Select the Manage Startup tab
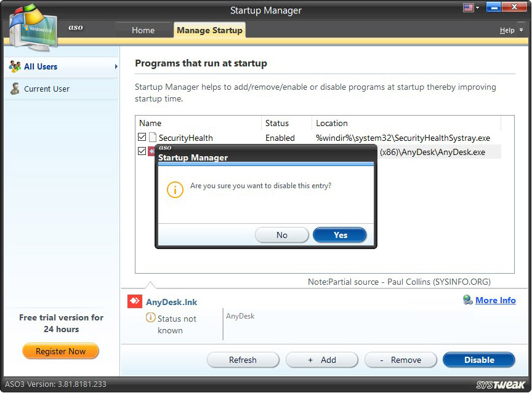The image size is (532, 393). [209, 30]
